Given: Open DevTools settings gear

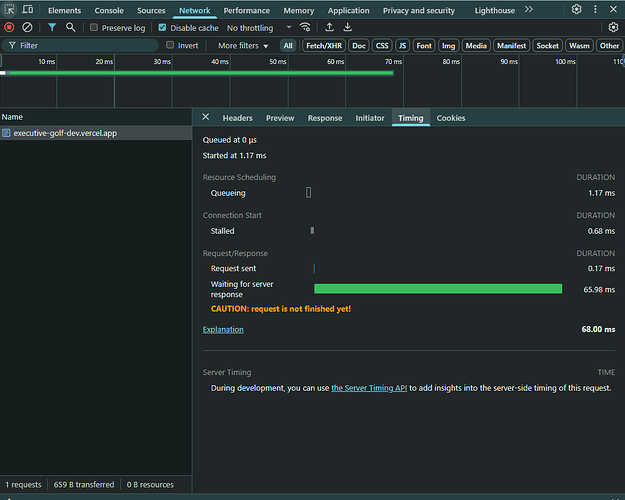Looking at the screenshot, I should pyautogui.click(x=576, y=10).
